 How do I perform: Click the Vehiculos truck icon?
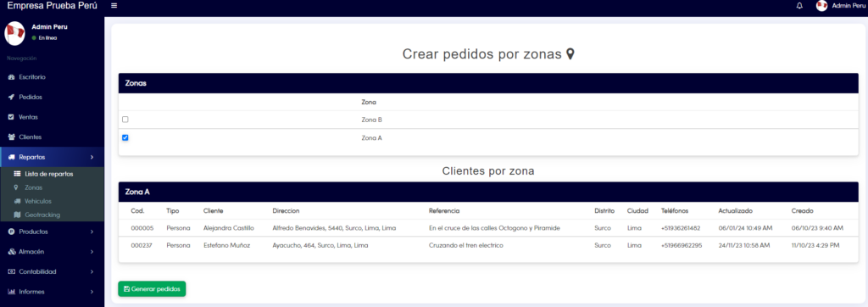point(17,201)
